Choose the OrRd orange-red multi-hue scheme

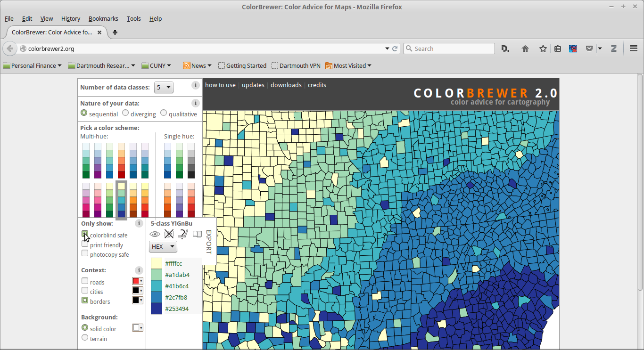[x=121, y=161]
